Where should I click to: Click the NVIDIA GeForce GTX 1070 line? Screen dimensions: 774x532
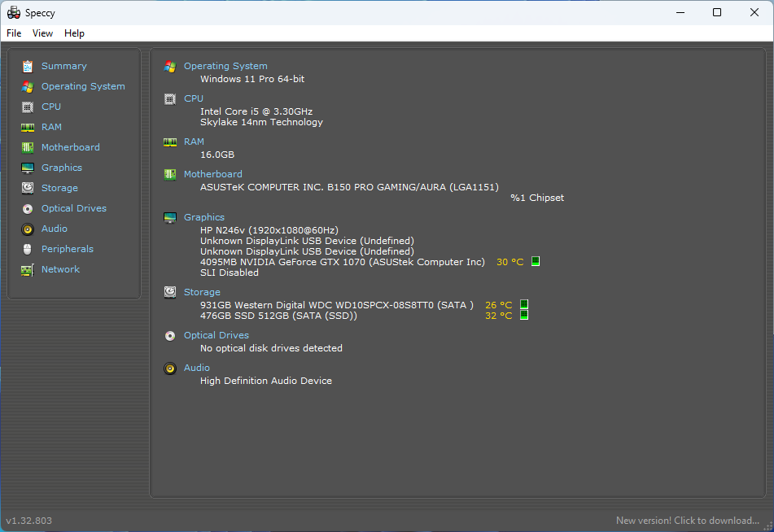(x=342, y=262)
